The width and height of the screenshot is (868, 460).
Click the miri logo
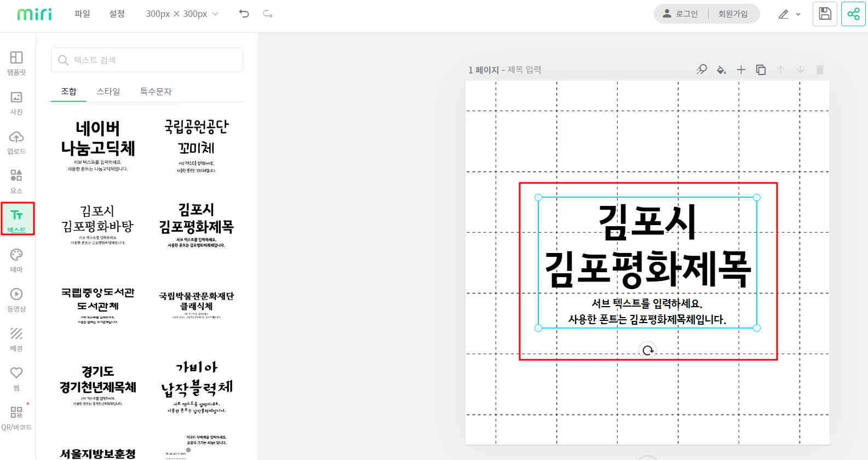[x=35, y=14]
